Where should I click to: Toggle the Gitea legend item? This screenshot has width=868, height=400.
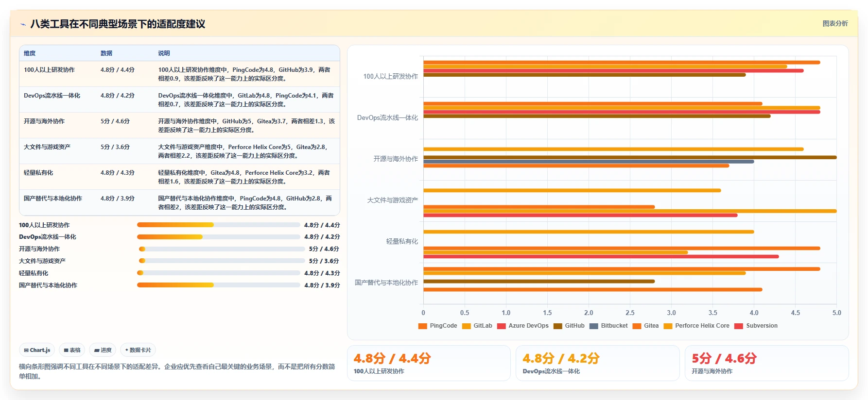coord(645,326)
